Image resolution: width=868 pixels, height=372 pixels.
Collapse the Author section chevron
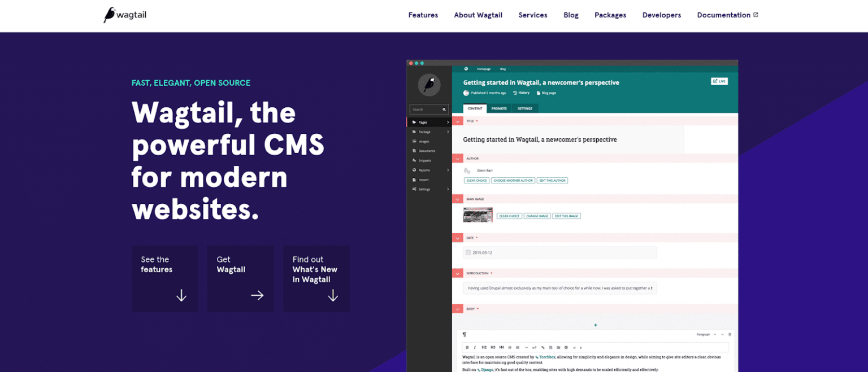(x=457, y=159)
